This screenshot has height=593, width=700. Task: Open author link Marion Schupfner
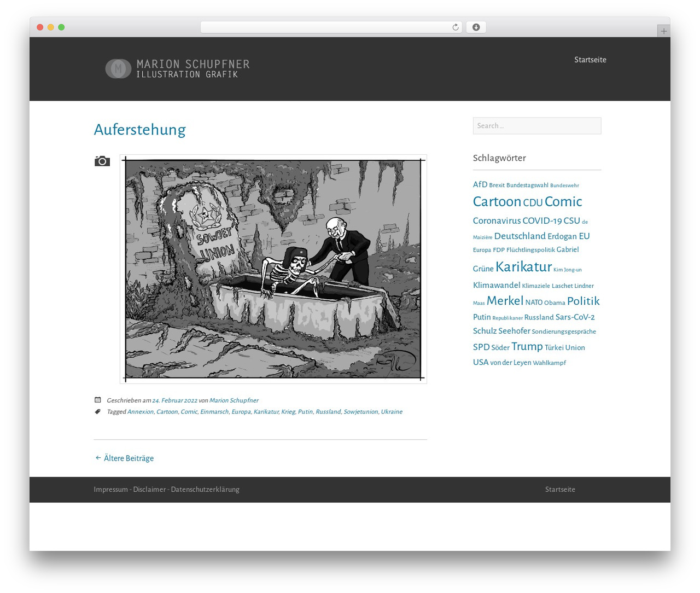click(234, 400)
